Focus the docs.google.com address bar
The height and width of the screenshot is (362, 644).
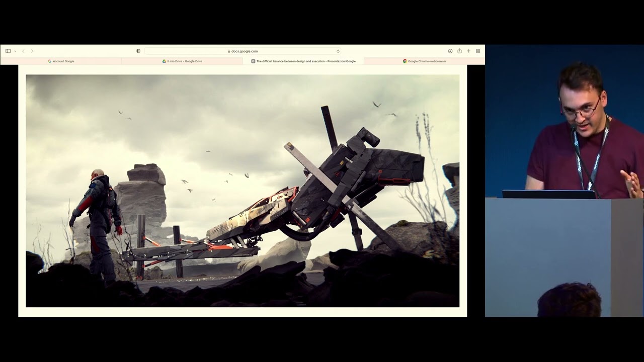click(x=243, y=51)
